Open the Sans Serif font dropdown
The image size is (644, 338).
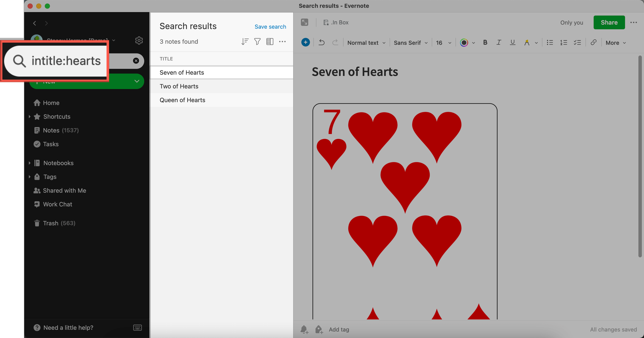(x=410, y=43)
